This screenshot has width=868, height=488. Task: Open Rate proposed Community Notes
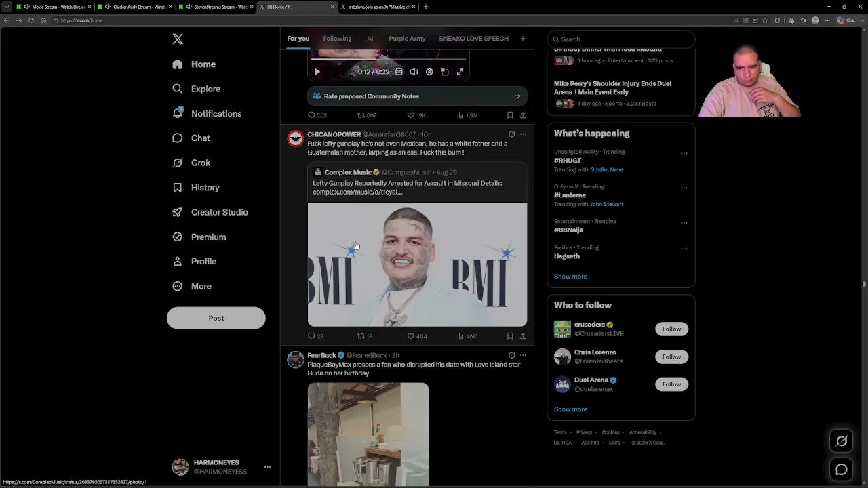coord(417,96)
